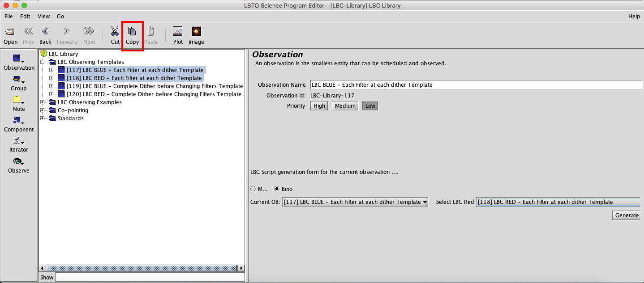The image size is (644, 283).
Task: Open the Select LBC Red dropdown
Action: pyautogui.click(x=558, y=202)
